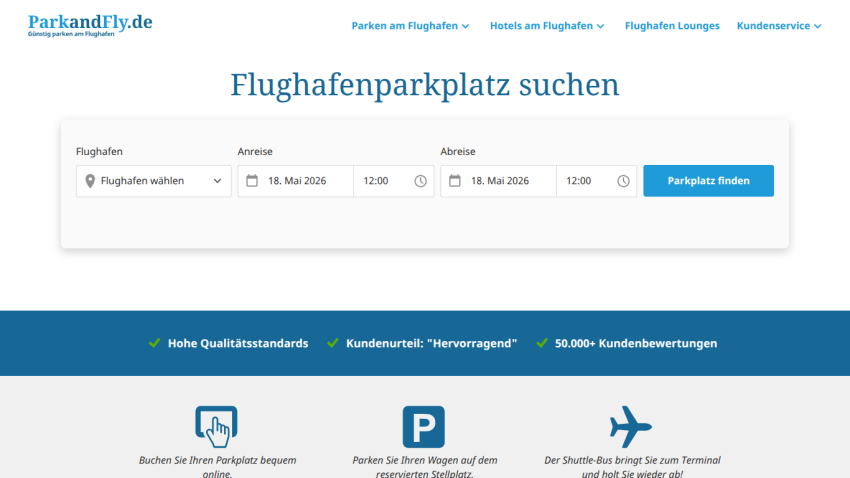Image resolution: width=850 pixels, height=478 pixels.
Task: Open the Flughafen wählen dropdown
Action: pos(153,181)
